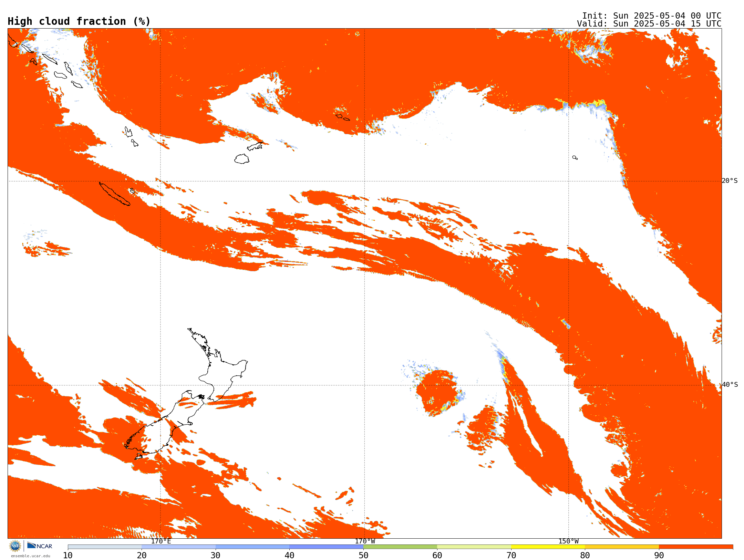
Task: Open the ensemble.ucar.edu text link
Action: click(30, 556)
